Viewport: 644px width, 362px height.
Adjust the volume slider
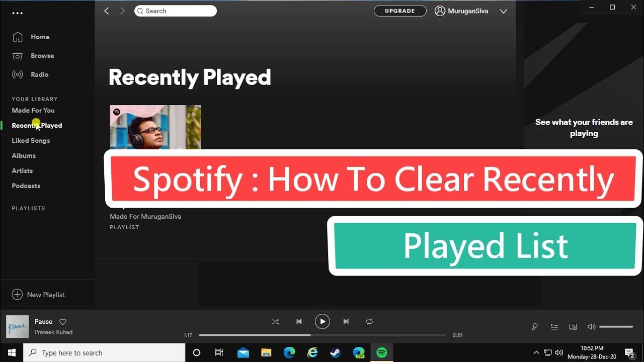coord(616,327)
